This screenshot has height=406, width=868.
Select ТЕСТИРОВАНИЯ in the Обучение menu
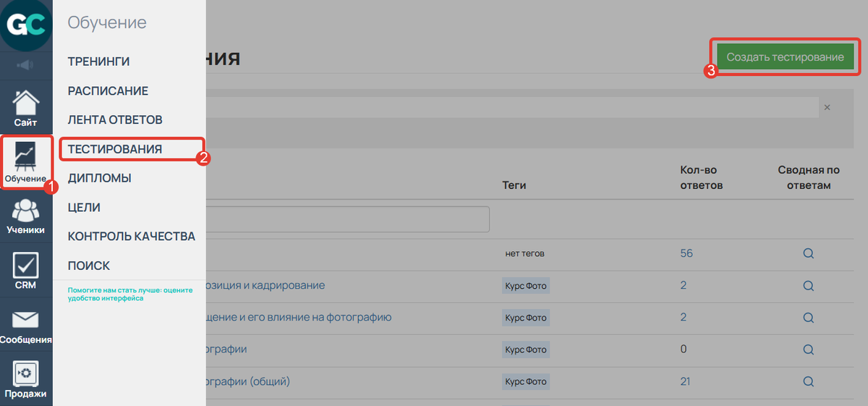[x=115, y=149]
